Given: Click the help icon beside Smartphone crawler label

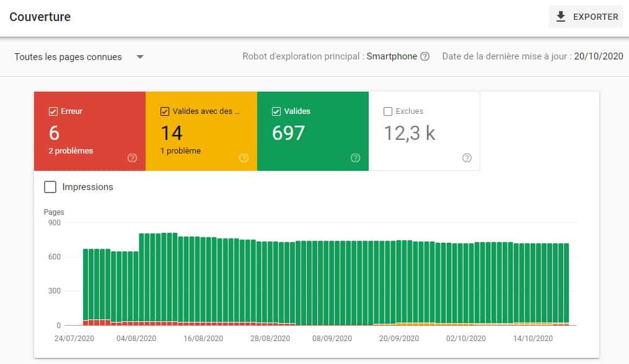Looking at the screenshot, I should point(426,56).
